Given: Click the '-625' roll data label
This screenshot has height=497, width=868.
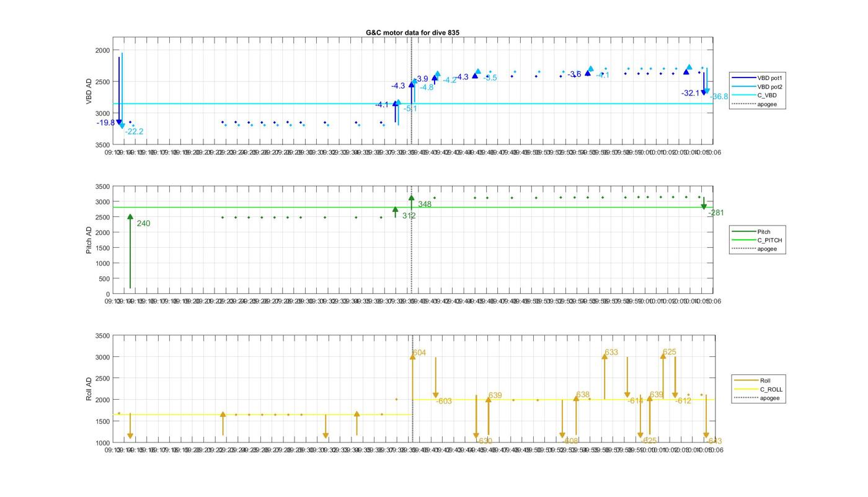Looking at the screenshot, I should click(649, 441).
